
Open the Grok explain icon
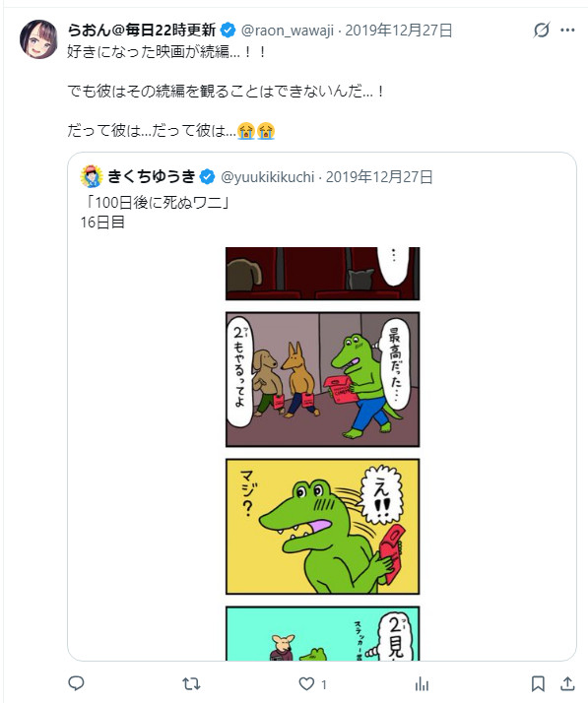[x=542, y=31]
